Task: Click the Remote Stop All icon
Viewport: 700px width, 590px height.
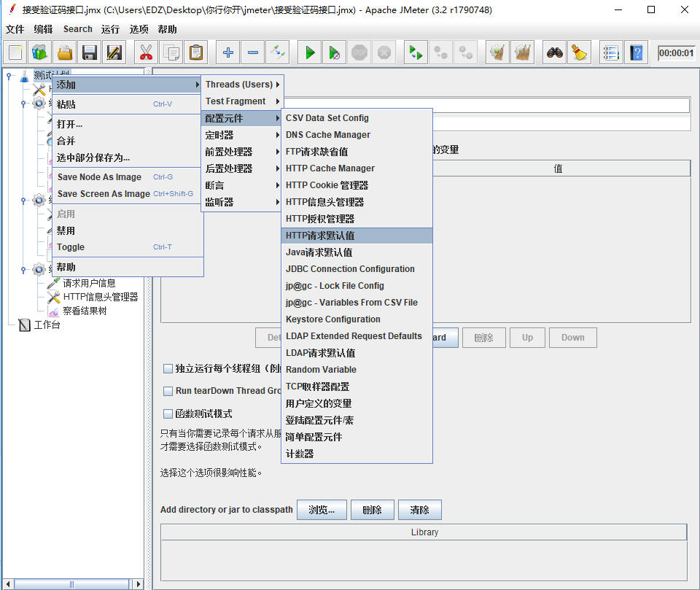Action: click(441, 53)
